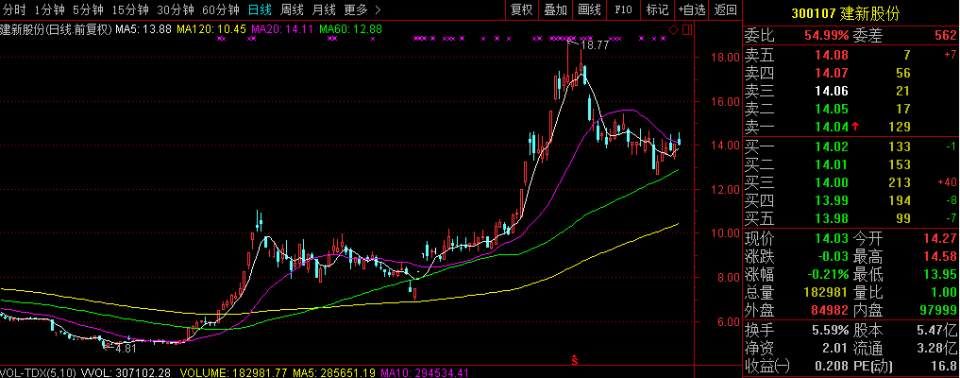This screenshot has width=960, height=378.
Task: Select the 卖二 ask row at 14.05
Action: point(850,110)
